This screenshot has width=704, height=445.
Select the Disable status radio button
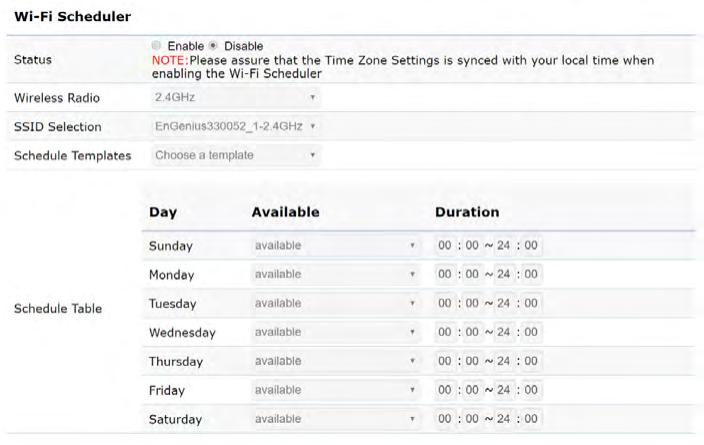213,46
